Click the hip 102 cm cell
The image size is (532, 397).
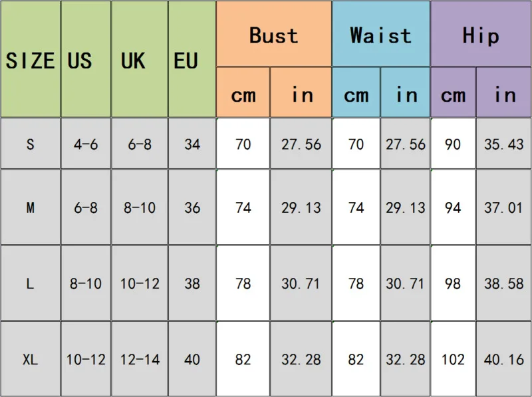(453, 360)
